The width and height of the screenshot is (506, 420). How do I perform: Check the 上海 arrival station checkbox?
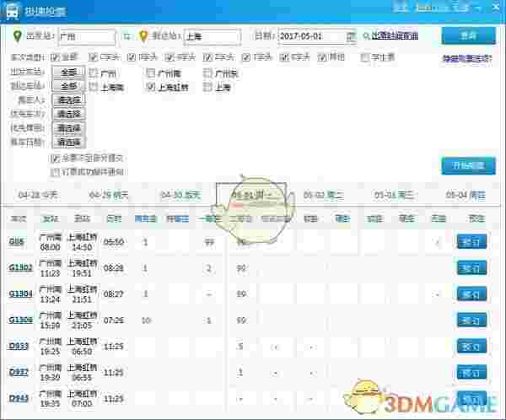click(x=207, y=87)
